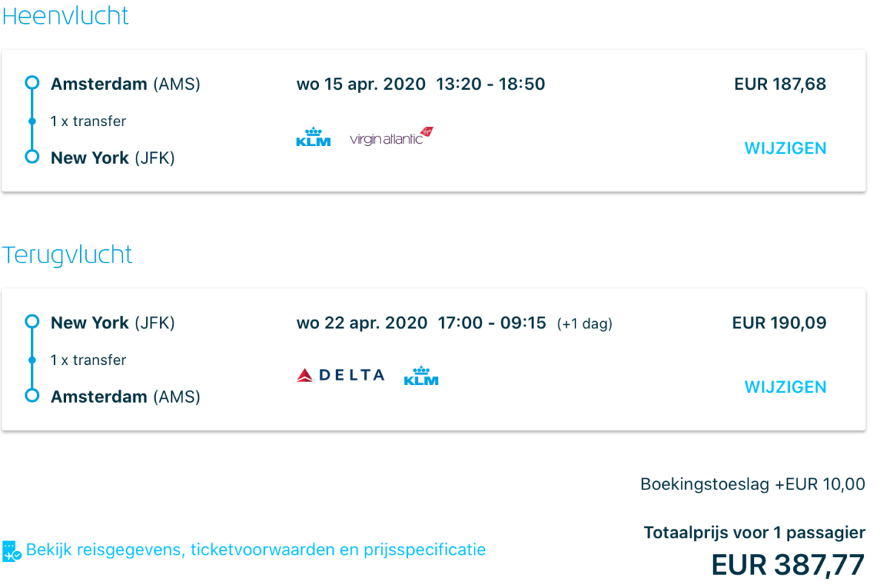Click the Heenvlucht section heading
The height and width of the screenshot is (588, 890).
click(x=65, y=16)
